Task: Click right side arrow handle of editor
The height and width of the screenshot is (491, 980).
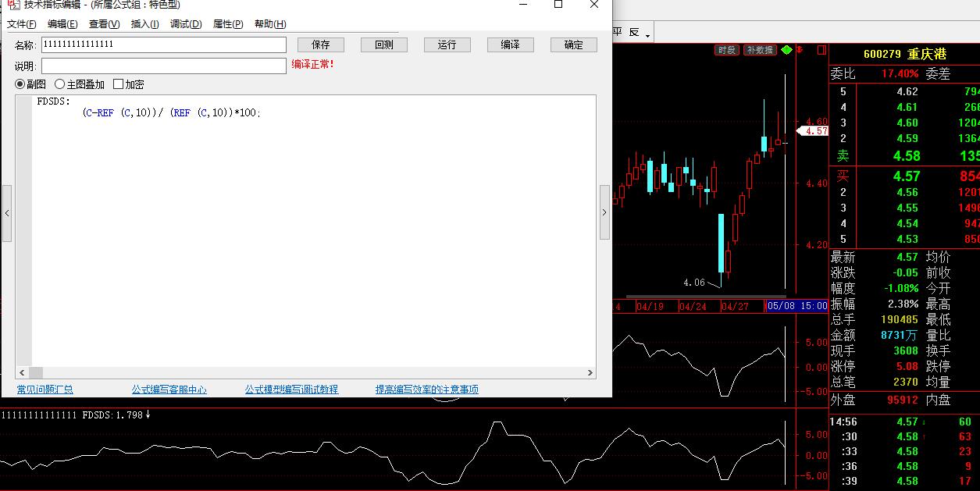Action: [604, 213]
